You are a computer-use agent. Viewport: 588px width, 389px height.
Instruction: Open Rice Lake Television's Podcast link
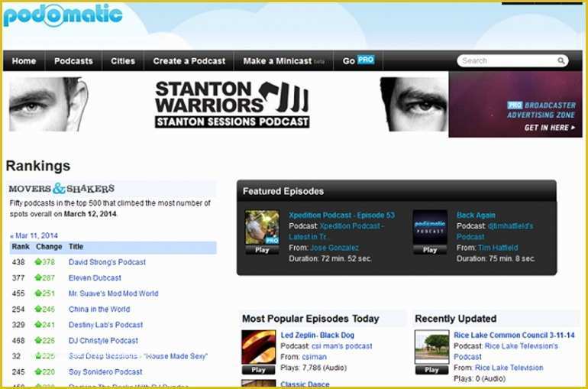pyautogui.click(x=506, y=351)
